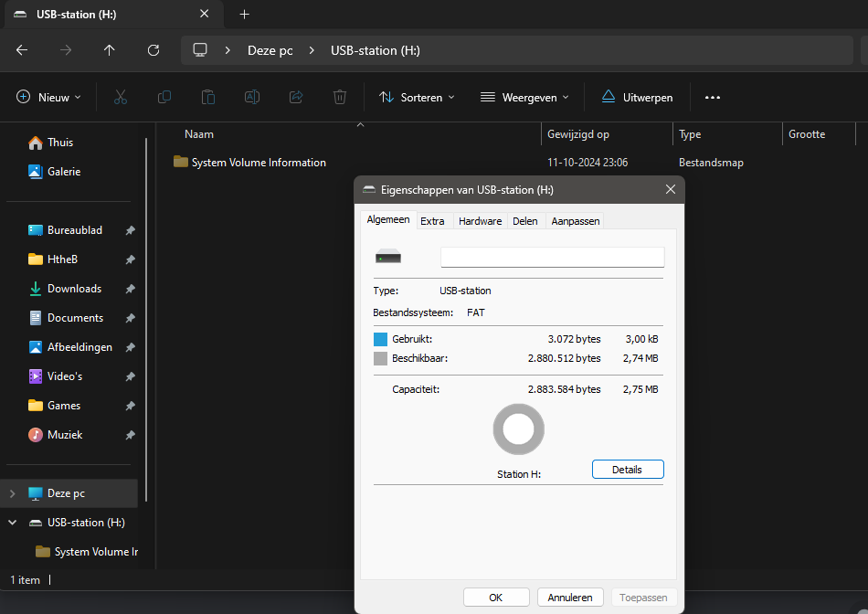The image size is (868, 614).
Task: Click the Details button
Action: (x=628, y=470)
